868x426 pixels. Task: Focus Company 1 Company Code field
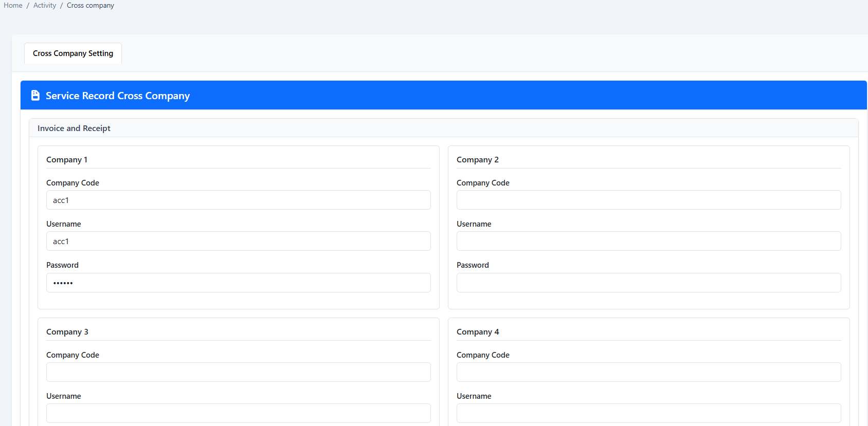click(239, 200)
